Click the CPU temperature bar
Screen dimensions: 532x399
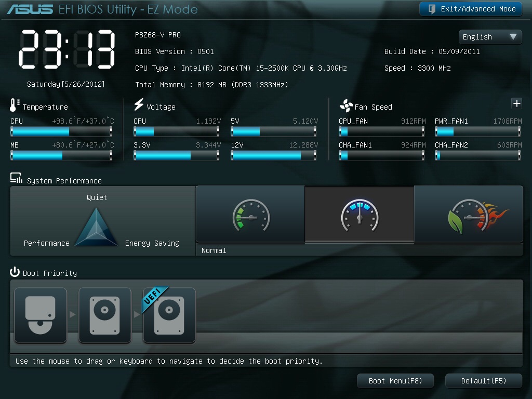[61, 132]
